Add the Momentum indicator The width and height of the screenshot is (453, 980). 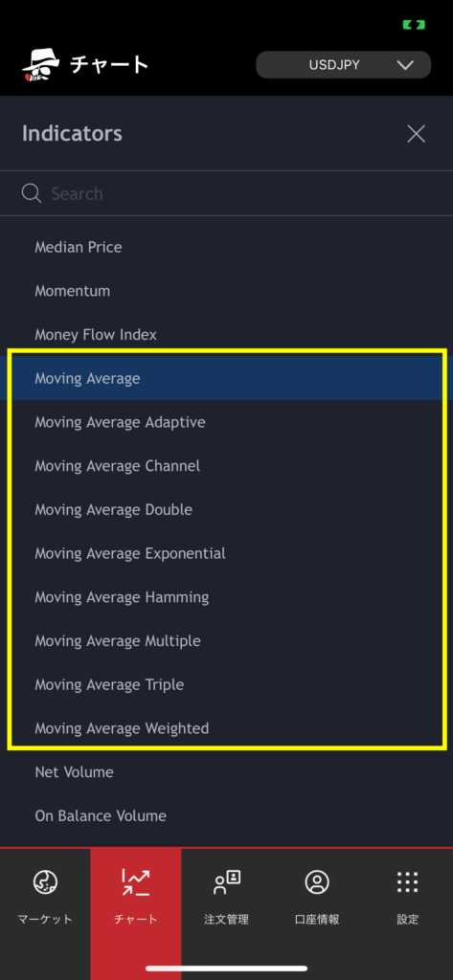point(226,291)
